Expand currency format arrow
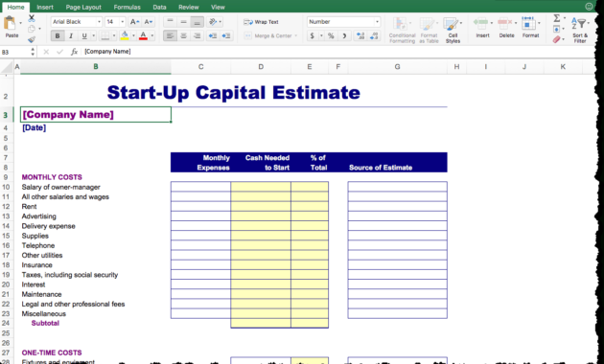604x364 pixels. point(321,35)
